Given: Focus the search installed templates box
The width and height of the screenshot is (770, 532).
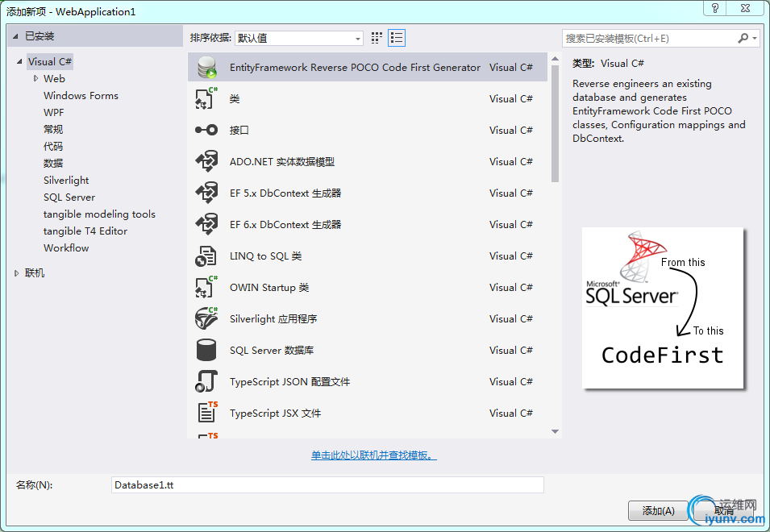Looking at the screenshot, I should pyautogui.click(x=649, y=38).
